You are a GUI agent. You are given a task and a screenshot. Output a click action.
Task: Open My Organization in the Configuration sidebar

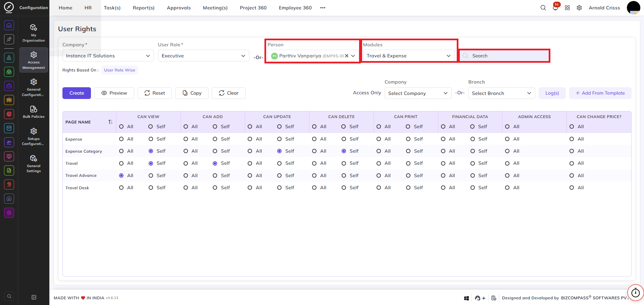34,33
